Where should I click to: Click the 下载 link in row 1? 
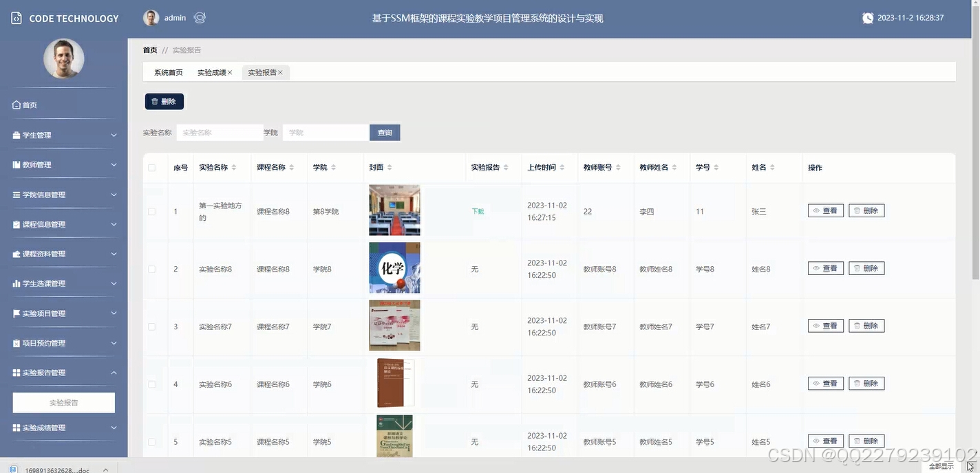[x=477, y=211]
